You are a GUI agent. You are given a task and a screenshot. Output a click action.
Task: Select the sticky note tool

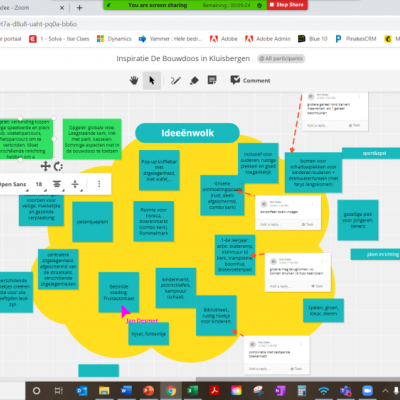pyautogui.click(x=212, y=80)
